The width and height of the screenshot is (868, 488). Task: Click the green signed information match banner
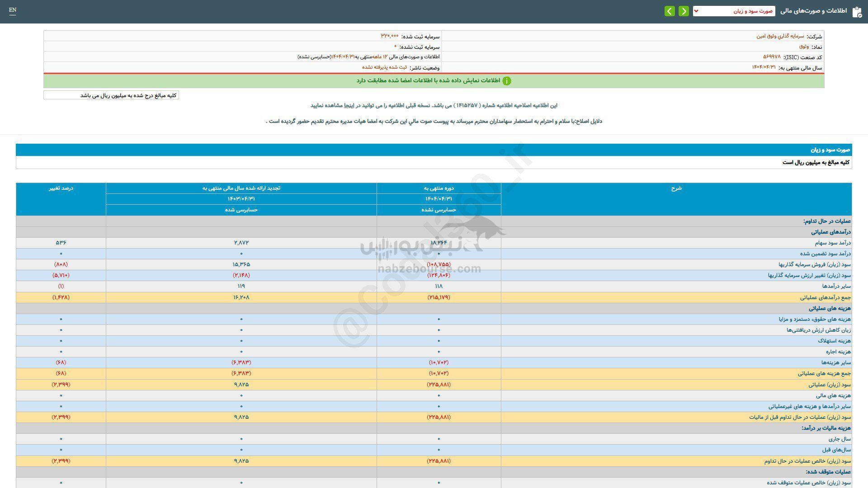[433, 81]
